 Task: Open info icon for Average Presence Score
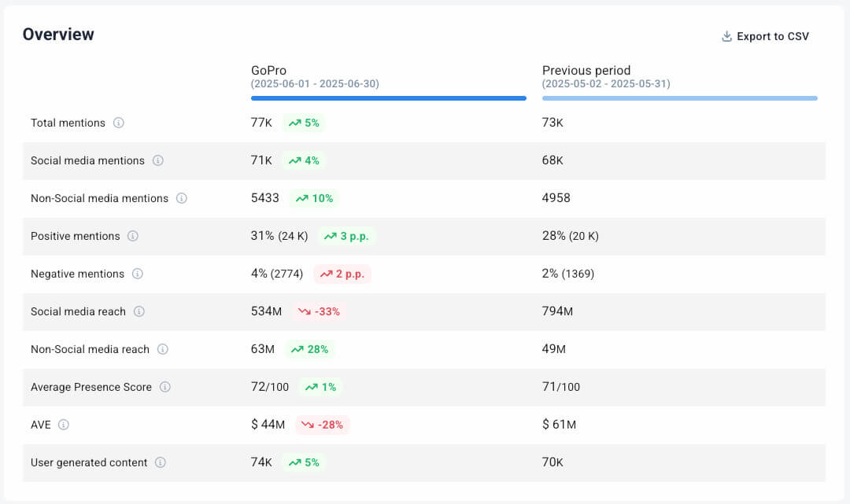164,387
